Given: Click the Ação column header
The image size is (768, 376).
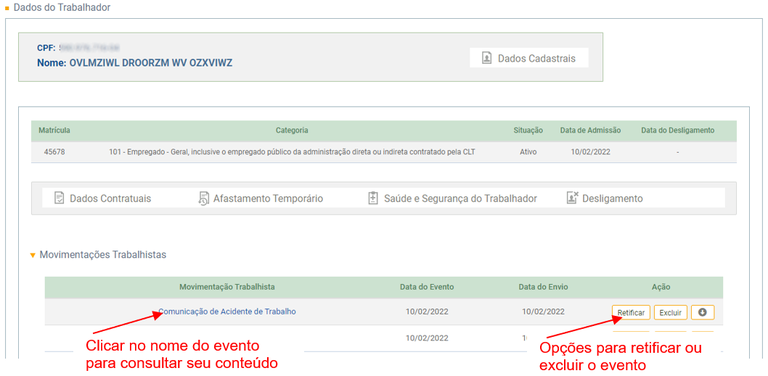Looking at the screenshot, I should [661, 287].
